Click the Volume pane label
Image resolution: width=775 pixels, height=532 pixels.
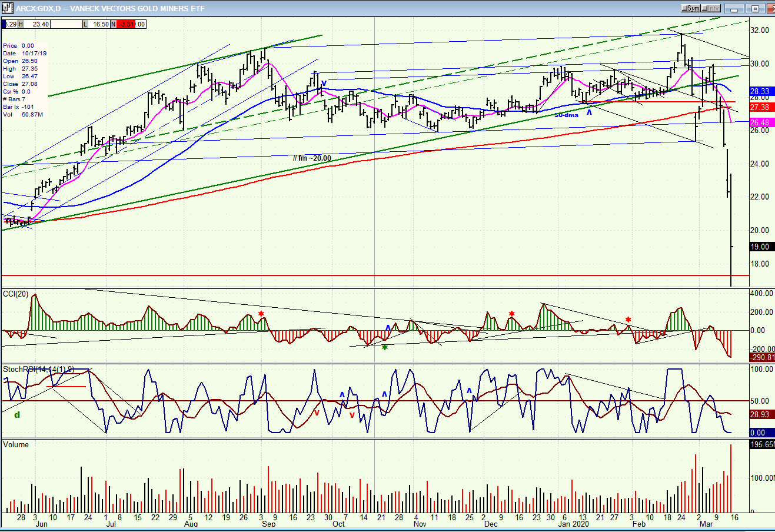click(x=16, y=444)
